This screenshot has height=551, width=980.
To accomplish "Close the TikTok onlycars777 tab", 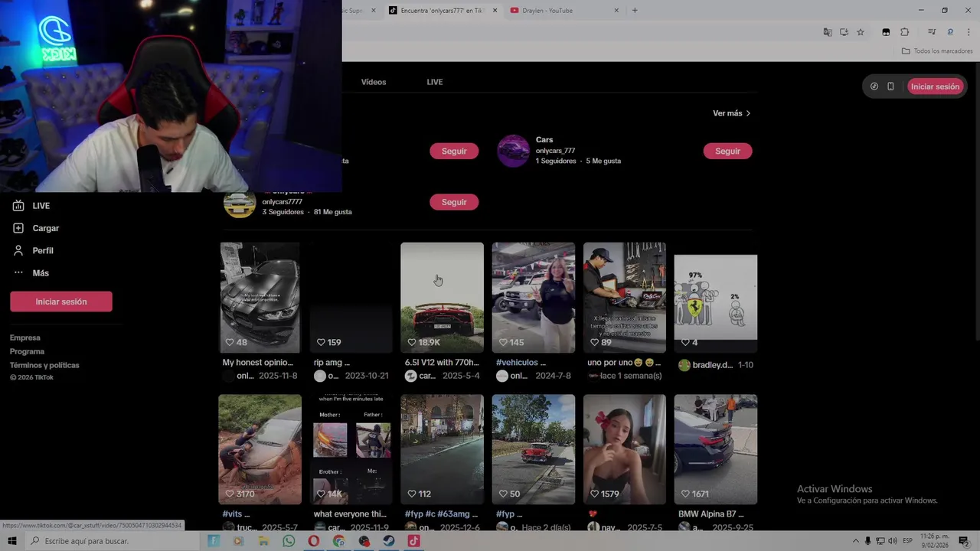I will point(495,10).
